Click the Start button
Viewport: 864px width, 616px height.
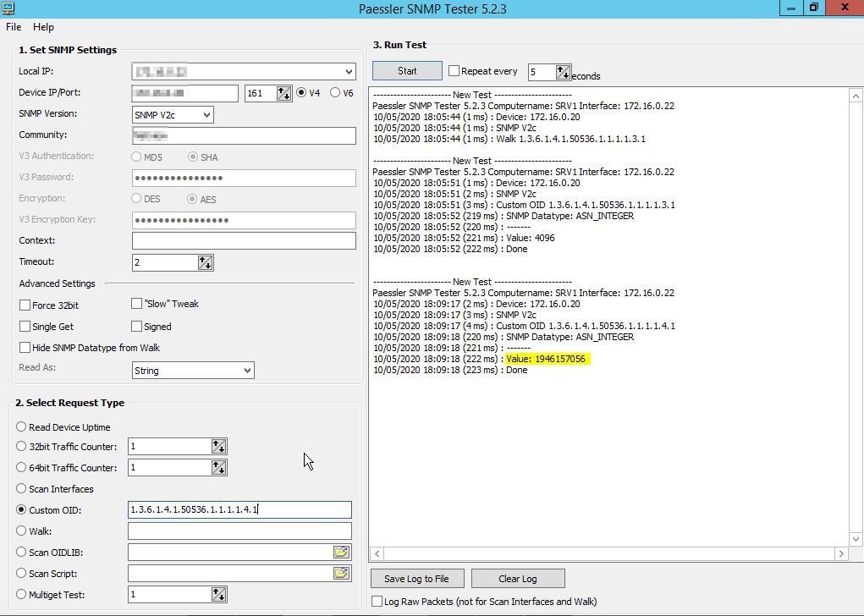(407, 70)
